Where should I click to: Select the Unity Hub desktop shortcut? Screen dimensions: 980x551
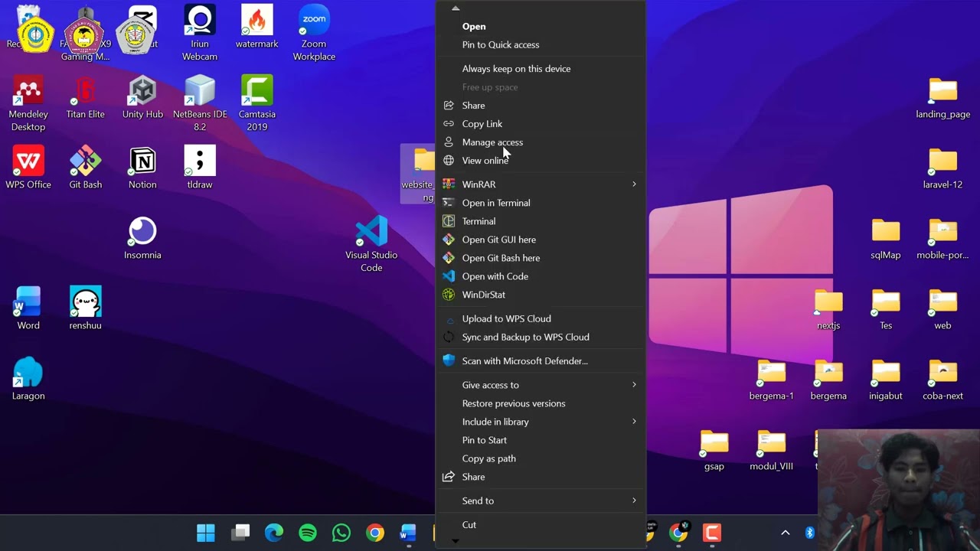142,97
